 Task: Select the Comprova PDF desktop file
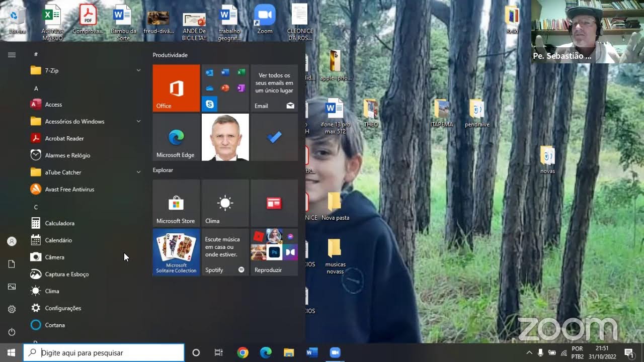click(x=88, y=20)
